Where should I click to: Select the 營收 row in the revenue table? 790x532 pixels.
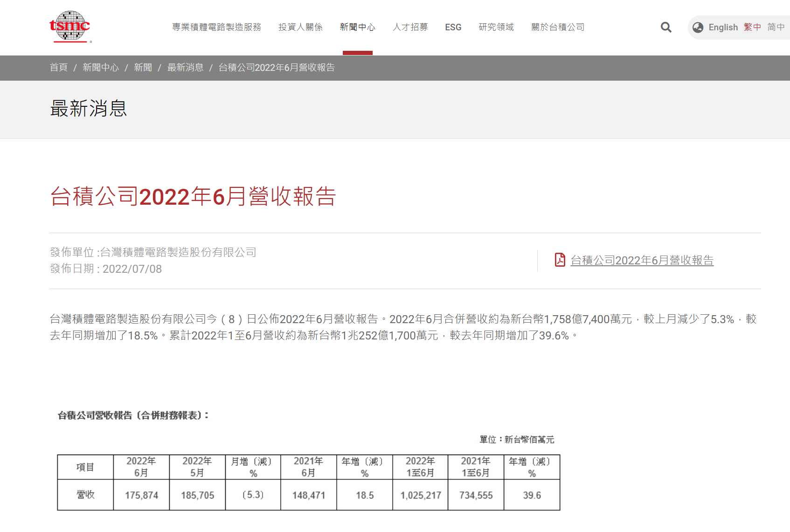(x=85, y=495)
